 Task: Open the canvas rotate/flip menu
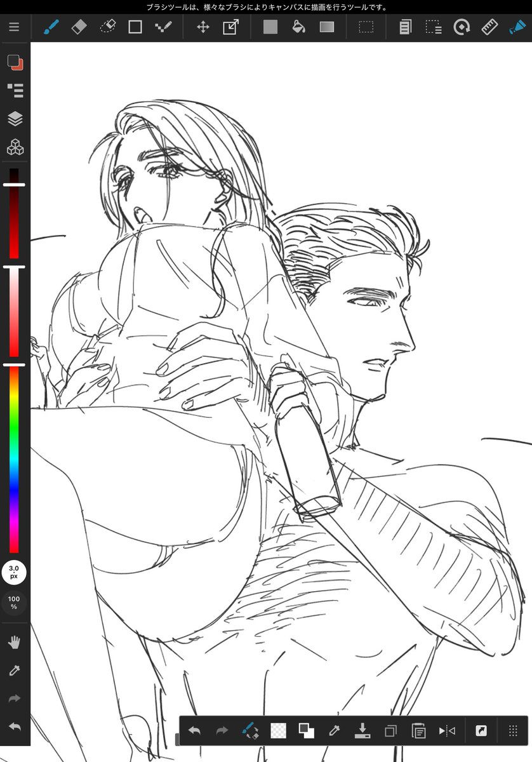[x=462, y=27]
